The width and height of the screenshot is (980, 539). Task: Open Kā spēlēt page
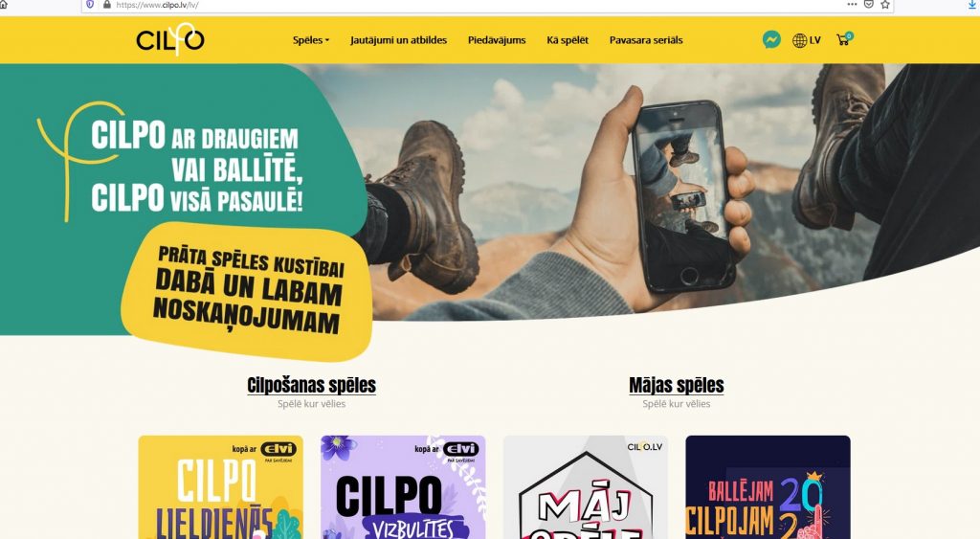click(x=568, y=40)
